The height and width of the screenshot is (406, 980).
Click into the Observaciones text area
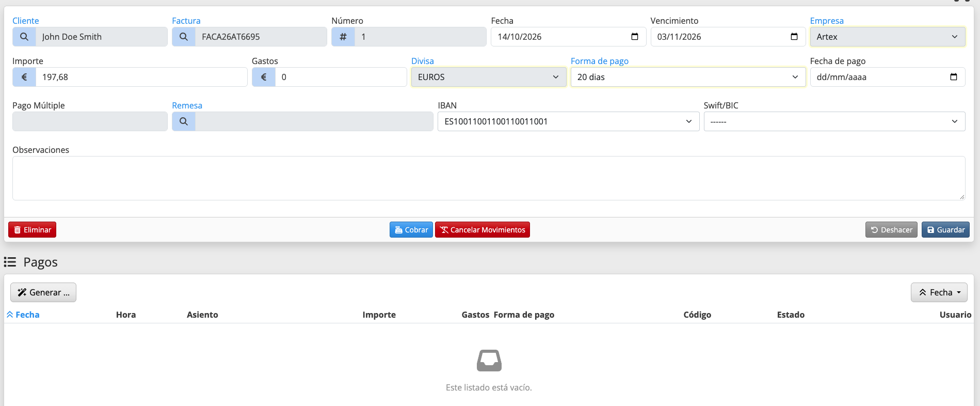(x=489, y=178)
